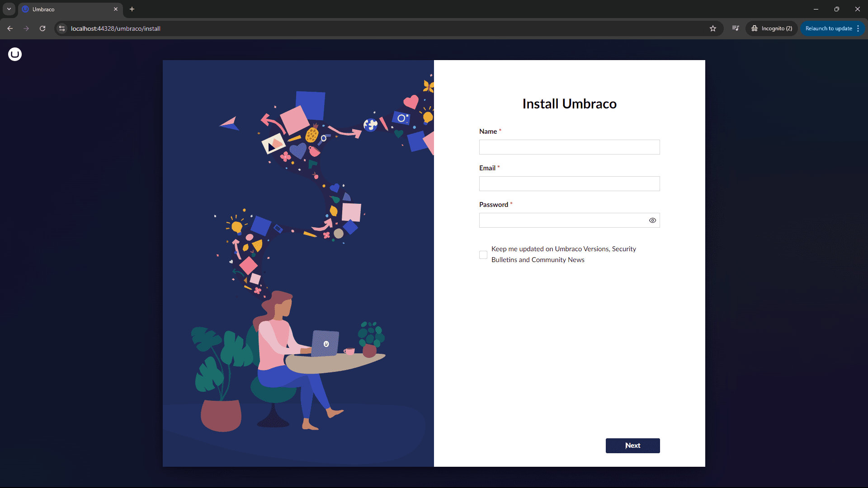Enable Umbraco news updates checkbox
This screenshot has height=488, width=868.
[x=483, y=255]
